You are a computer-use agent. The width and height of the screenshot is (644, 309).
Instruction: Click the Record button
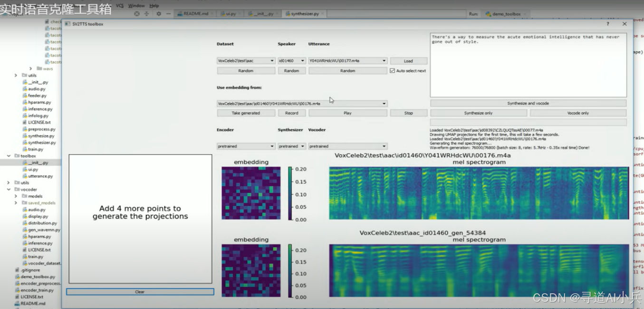click(x=292, y=113)
